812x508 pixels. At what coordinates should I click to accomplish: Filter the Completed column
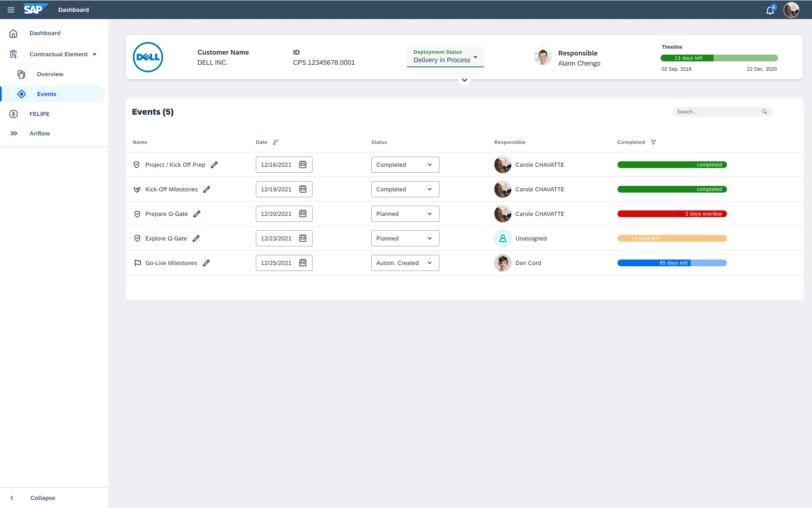pos(653,142)
